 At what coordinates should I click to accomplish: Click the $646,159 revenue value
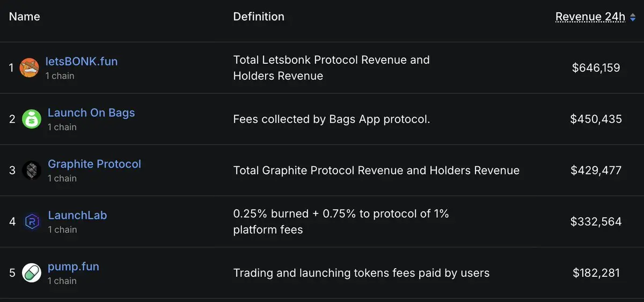(x=596, y=68)
